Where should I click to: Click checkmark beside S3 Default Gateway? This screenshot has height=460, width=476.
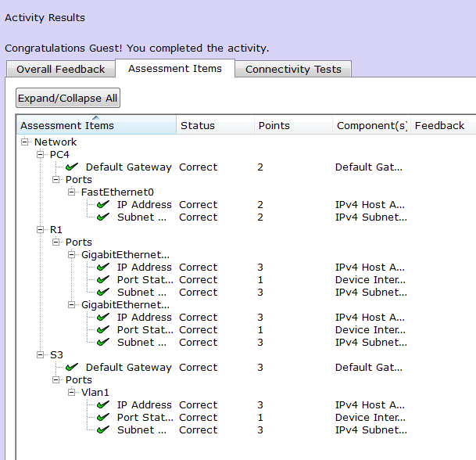click(72, 367)
